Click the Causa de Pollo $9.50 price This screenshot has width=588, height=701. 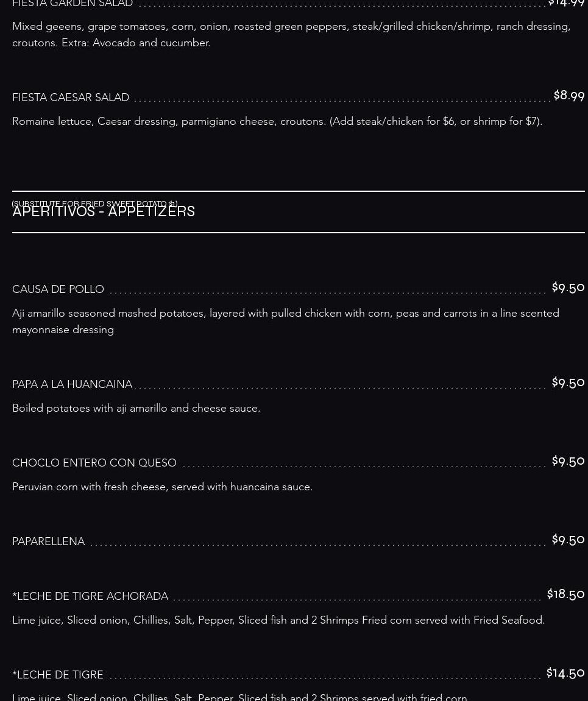tap(568, 287)
